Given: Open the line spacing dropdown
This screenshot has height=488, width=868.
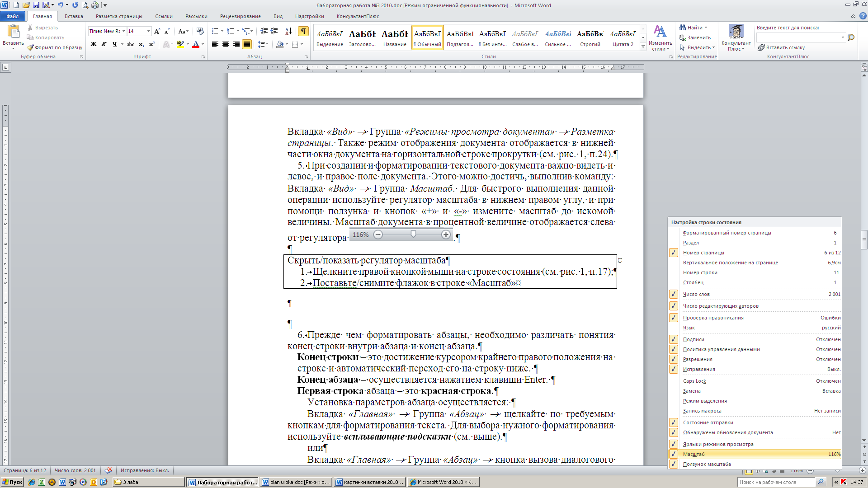Looking at the screenshot, I should [263, 44].
